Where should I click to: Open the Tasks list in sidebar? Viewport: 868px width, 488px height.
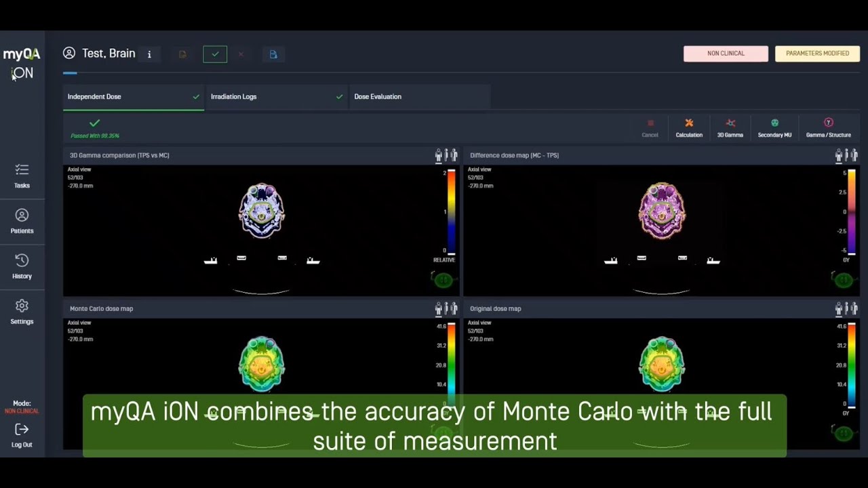(22, 176)
